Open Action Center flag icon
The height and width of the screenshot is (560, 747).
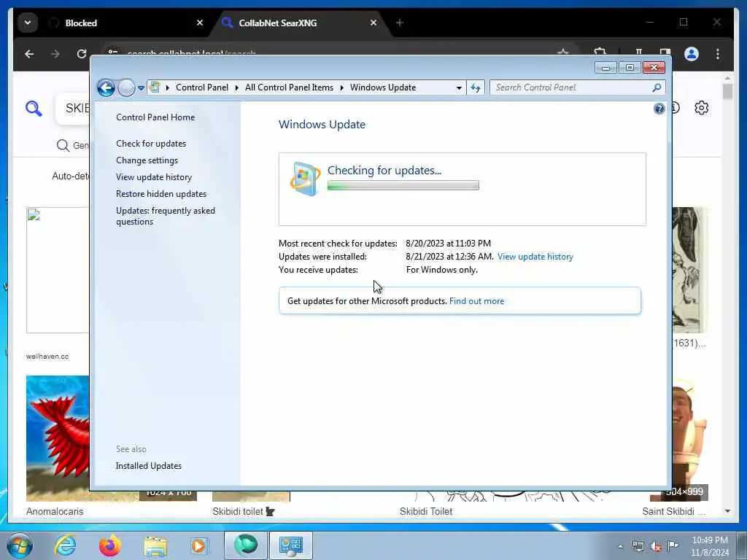pos(673,546)
